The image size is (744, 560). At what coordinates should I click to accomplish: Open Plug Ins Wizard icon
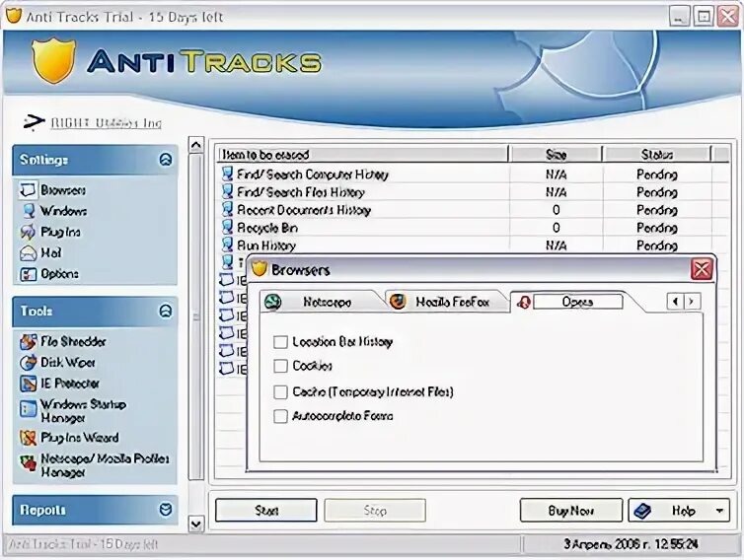point(28,437)
